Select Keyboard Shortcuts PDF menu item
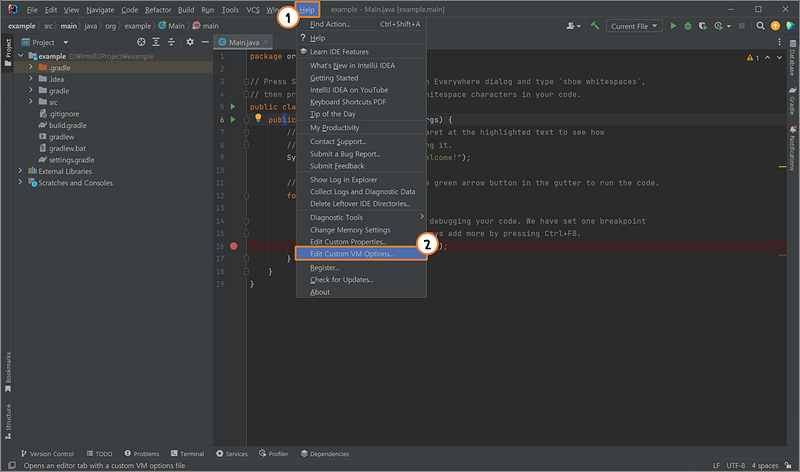This screenshot has width=800, height=472. pyautogui.click(x=361, y=102)
